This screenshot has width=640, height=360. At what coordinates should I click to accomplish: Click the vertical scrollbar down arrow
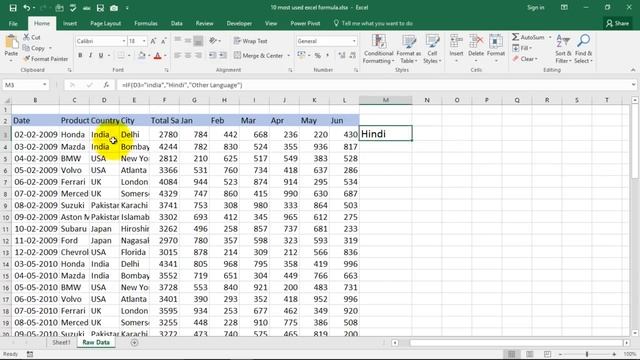click(x=635, y=333)
